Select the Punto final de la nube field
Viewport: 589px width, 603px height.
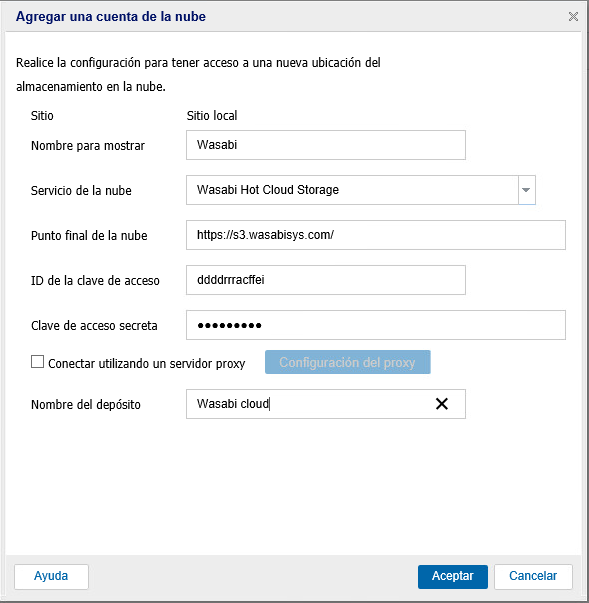pos(376,235)
